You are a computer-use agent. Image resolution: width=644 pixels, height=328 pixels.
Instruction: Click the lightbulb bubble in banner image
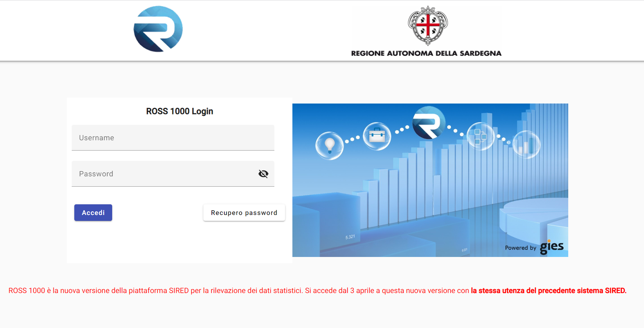point(330,146)
